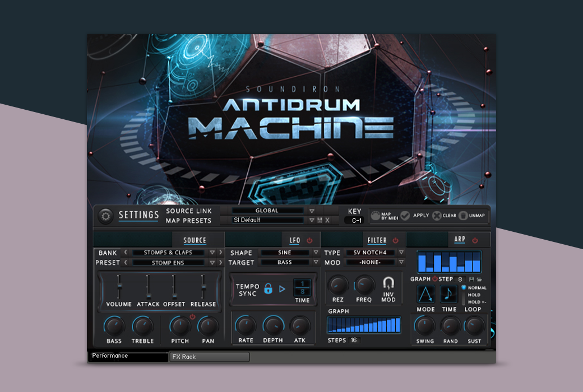Click the LFO Time 1/8 value
The image size is (583, 392).
click(x=302, y=287)
